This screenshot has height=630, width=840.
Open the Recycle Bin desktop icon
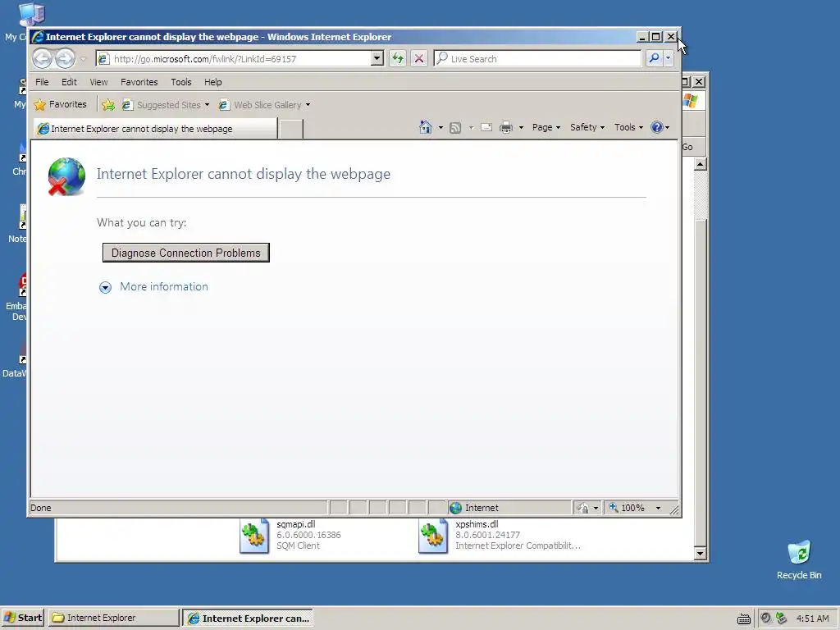tap(799, 559)
